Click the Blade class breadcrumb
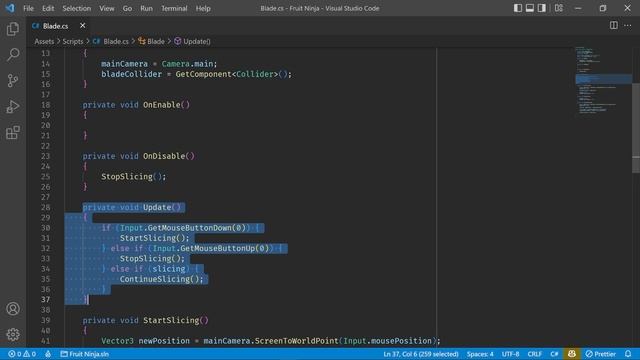Image resolution: width=640 pixels, height=360 pixels. point(151,41)
